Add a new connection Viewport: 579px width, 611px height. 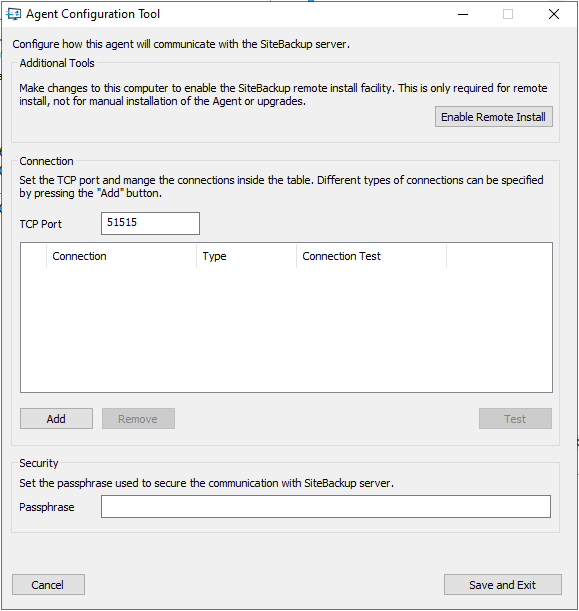pyautogui.click(x=56, y=419)
